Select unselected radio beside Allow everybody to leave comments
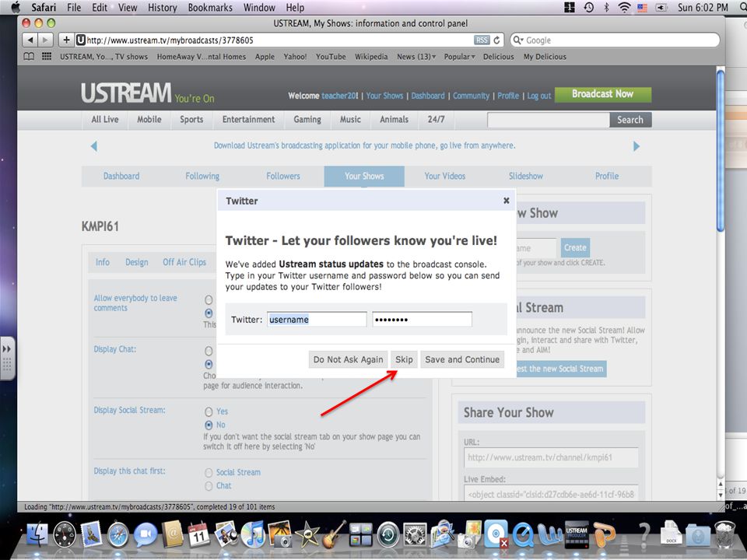This screenshot has height=560, width=747. [209, 300]
